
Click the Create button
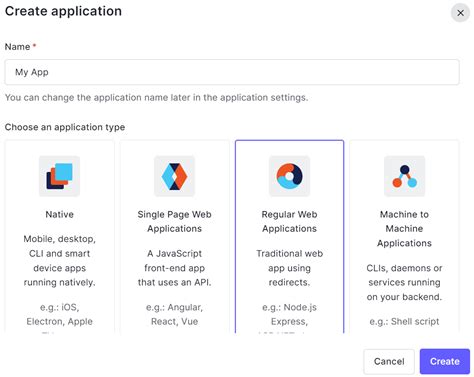[x=445, y=361]
